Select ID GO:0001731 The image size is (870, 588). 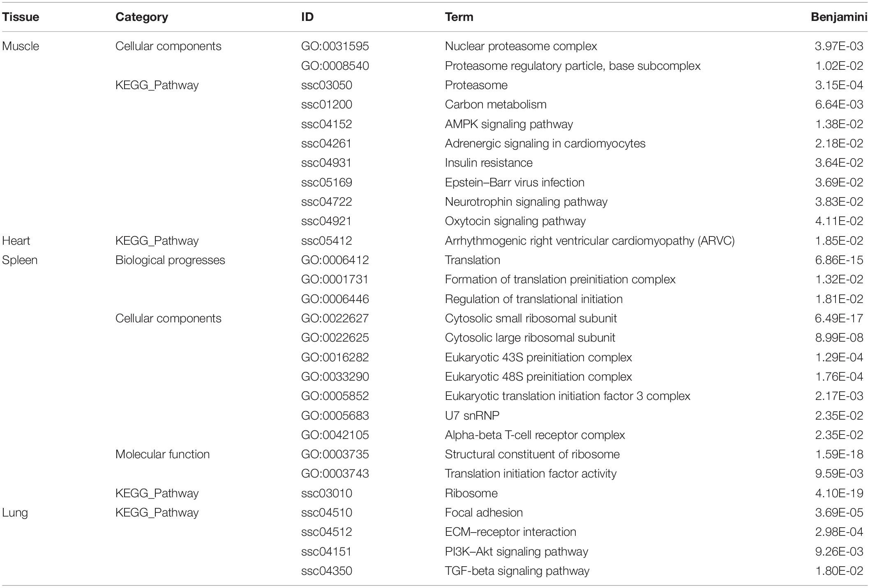tap(335, 279)
